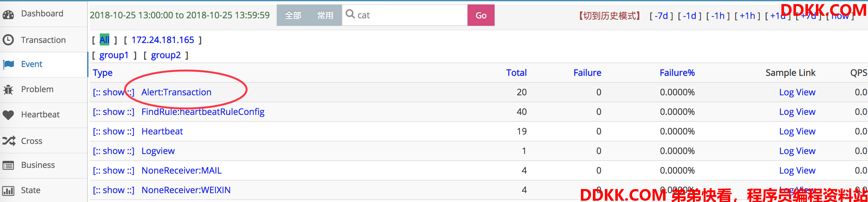The image size is (868, 202).
Task: Click the Transaction clock icon
Action: (x=8, y=40)
